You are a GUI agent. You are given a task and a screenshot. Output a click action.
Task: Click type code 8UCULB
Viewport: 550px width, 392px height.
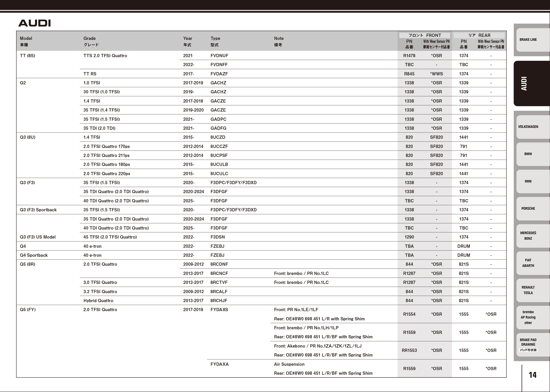[x=219, y=165]
